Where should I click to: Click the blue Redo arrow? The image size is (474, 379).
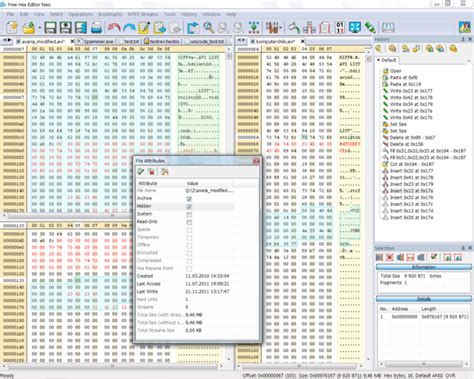pyautogui.click(x=129, y=28)
